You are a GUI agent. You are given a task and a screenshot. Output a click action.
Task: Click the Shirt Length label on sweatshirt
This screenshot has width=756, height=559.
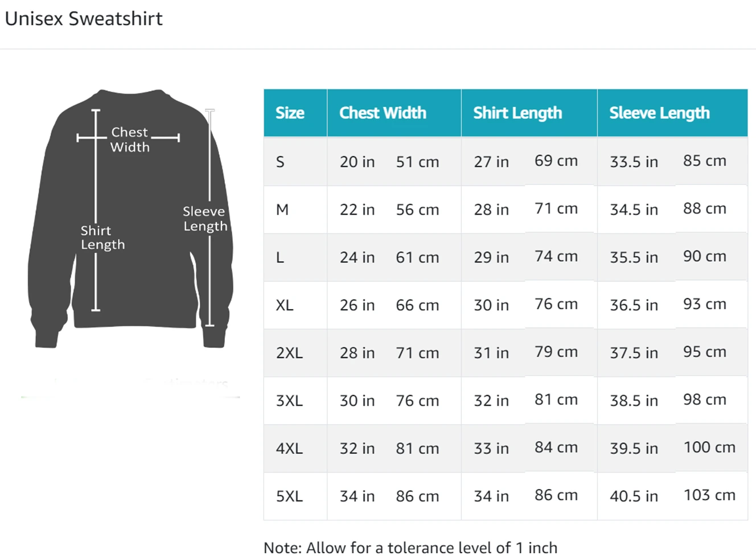(102, 237)
